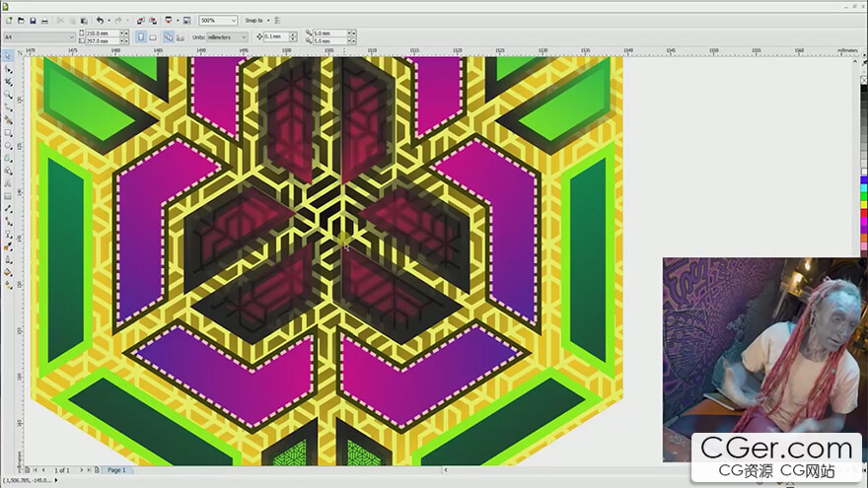868x488 pixels.
Task: Open the 500% zoom level dropdown
Action: pyautogui.click(x=233, y=21)
